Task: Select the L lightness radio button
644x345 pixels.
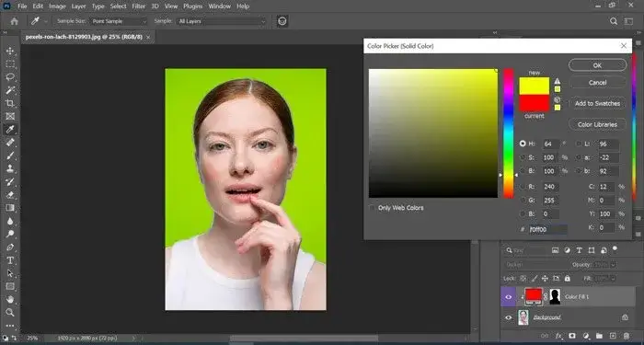Action: (579, 144)
